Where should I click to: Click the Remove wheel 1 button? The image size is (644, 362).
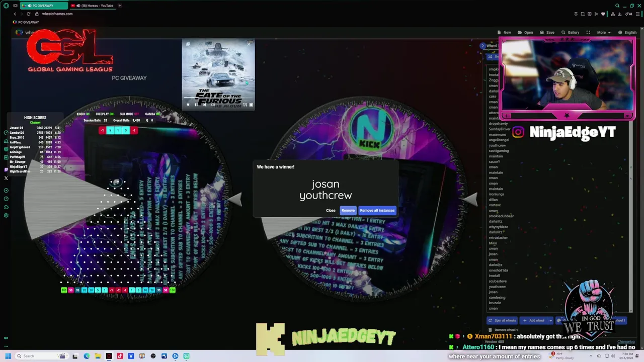(503, 330)
